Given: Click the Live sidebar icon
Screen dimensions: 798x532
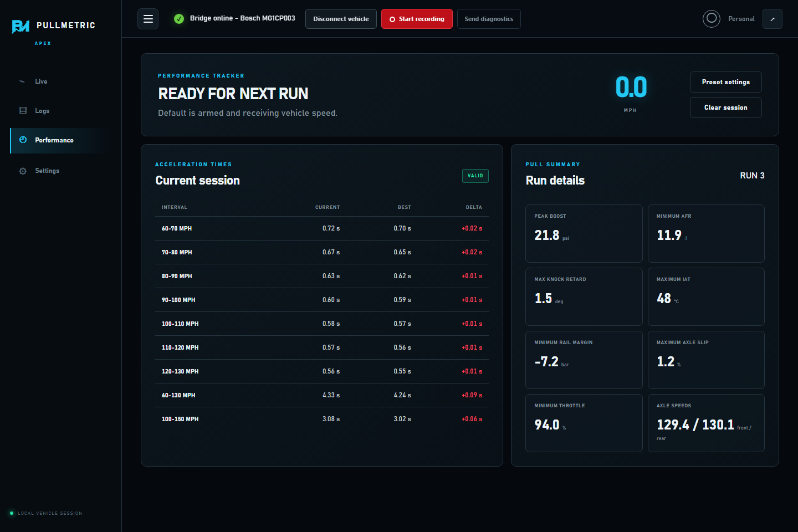Looking at the screenshot, I should click(22, 81).
